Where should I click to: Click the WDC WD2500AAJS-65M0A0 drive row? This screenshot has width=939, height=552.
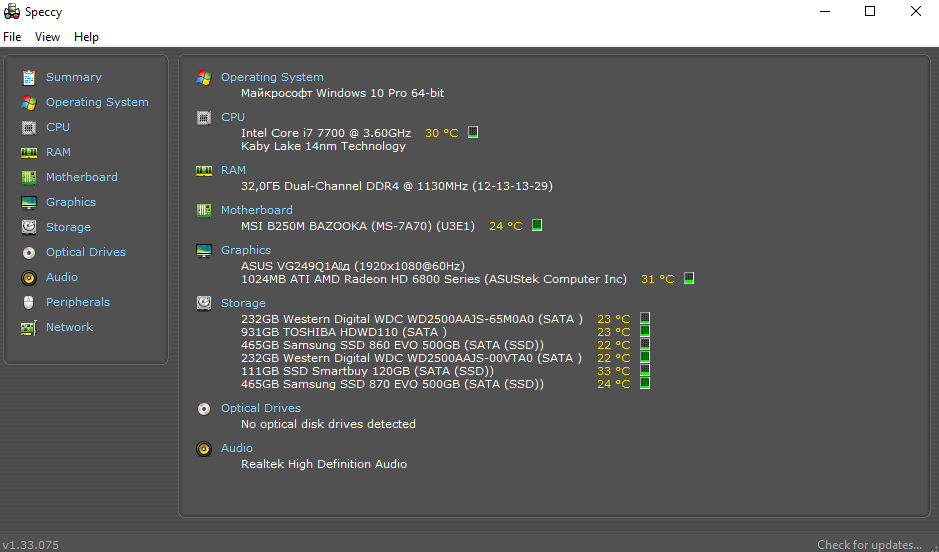point(411,319)
